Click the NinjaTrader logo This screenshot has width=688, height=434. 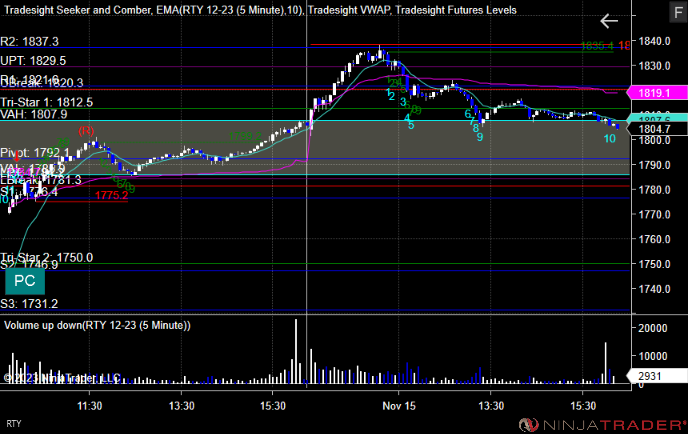[x=602, y=425]
